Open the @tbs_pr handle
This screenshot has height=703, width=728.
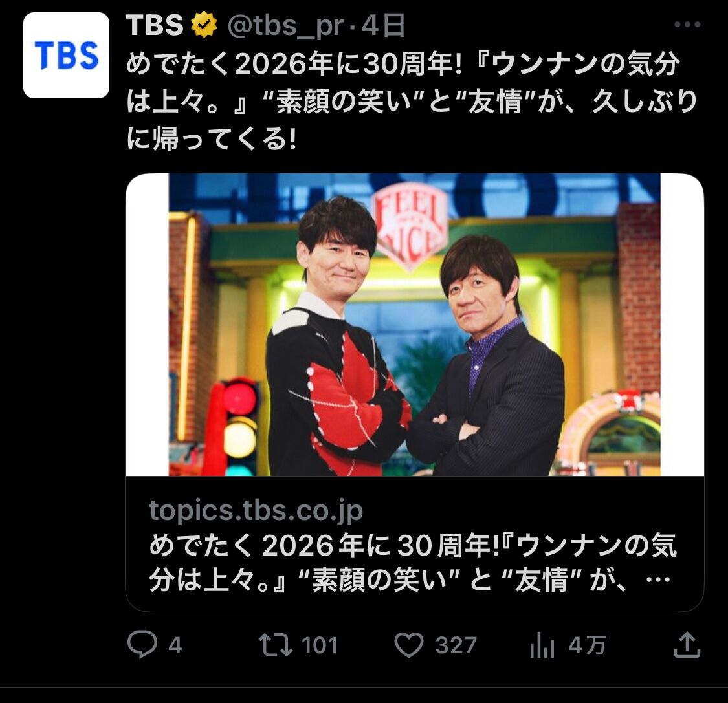click(x=285, y=26)
